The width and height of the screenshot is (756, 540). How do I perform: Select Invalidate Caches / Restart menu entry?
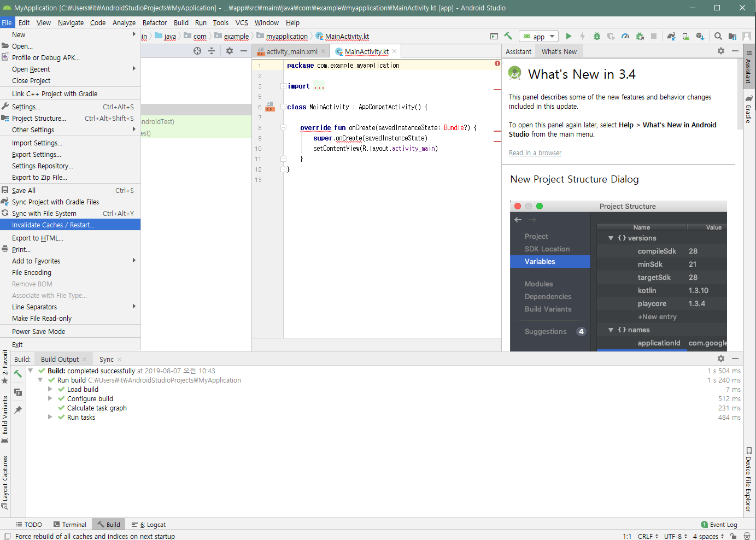coord(70,225)
